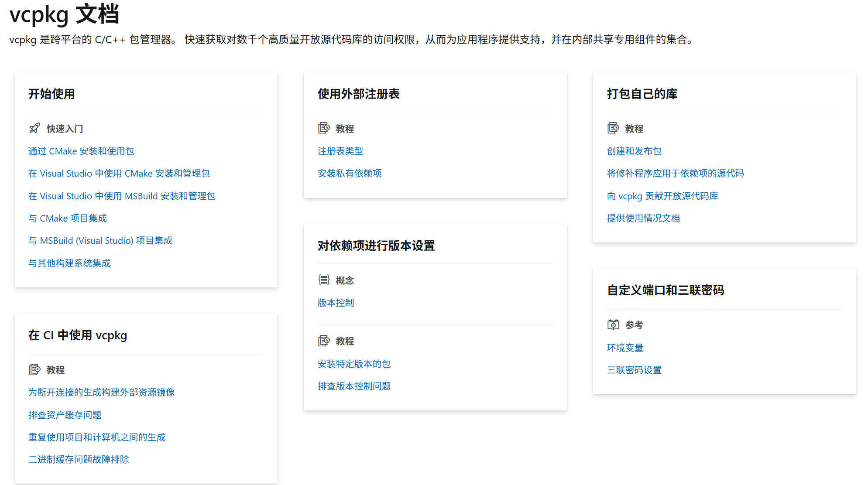Screen dimensions: 868x485
Task: Click the rocket icon beside 快速入门
Action: 34,128
